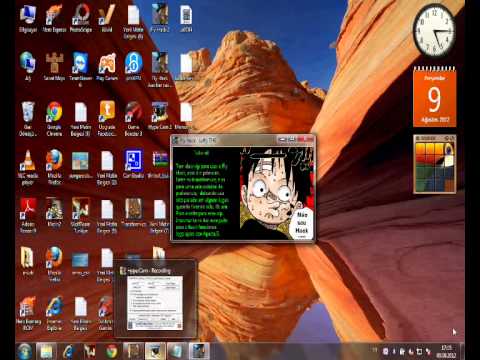
Task: Launch the Internet Explorer desktop shortcut
Action: click(54, 313)
